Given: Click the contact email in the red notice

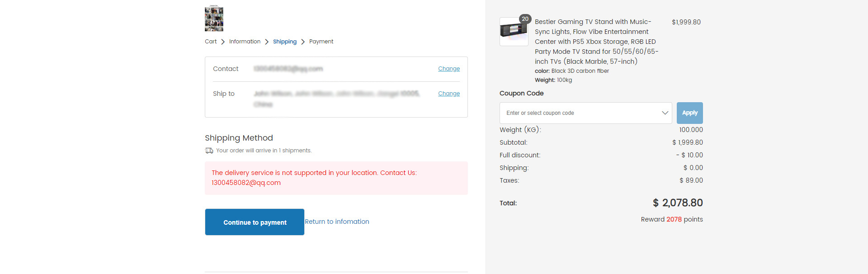Looking at the screenshot, I should click(x=246, y=183).
